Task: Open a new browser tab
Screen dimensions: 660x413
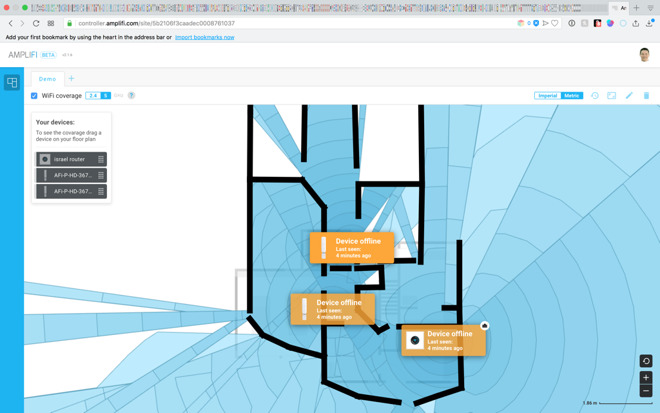Action: coord(636,8)
